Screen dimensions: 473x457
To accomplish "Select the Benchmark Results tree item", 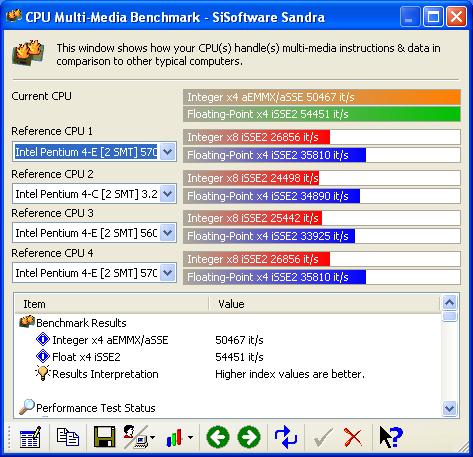I will (81, 323).
